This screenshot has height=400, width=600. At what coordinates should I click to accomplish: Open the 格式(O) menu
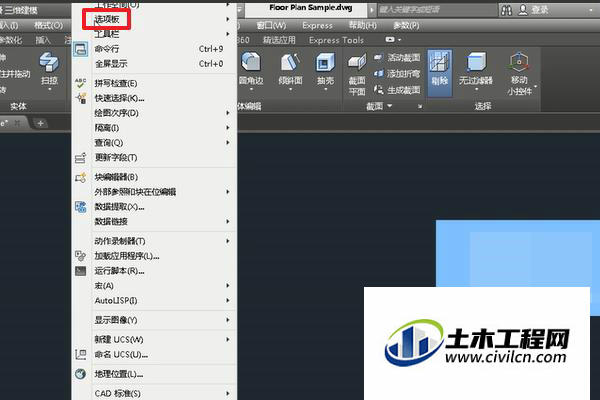[49, 26]
